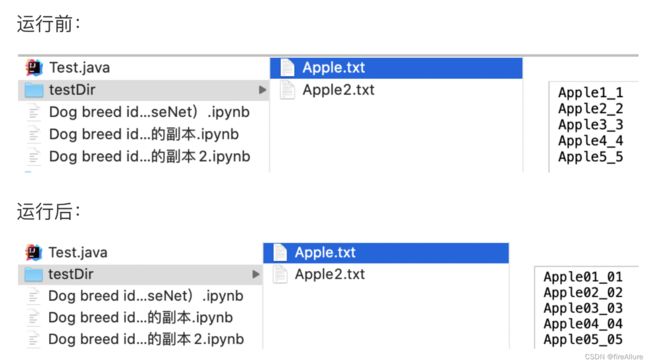This screenshot has height=364, width=650.
Task: Expand the bottom testDir disclosure arrow
Action: [256, 274]
